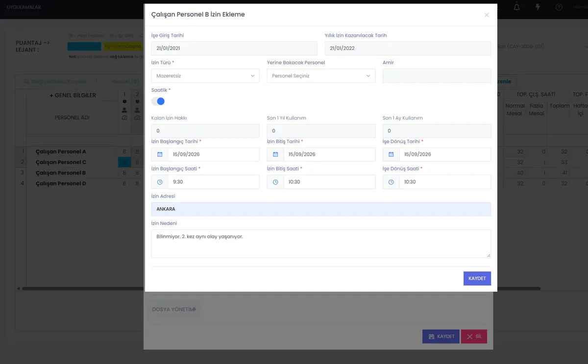
Task: Select the Çalışan Personel C row name
Action: 61,163
